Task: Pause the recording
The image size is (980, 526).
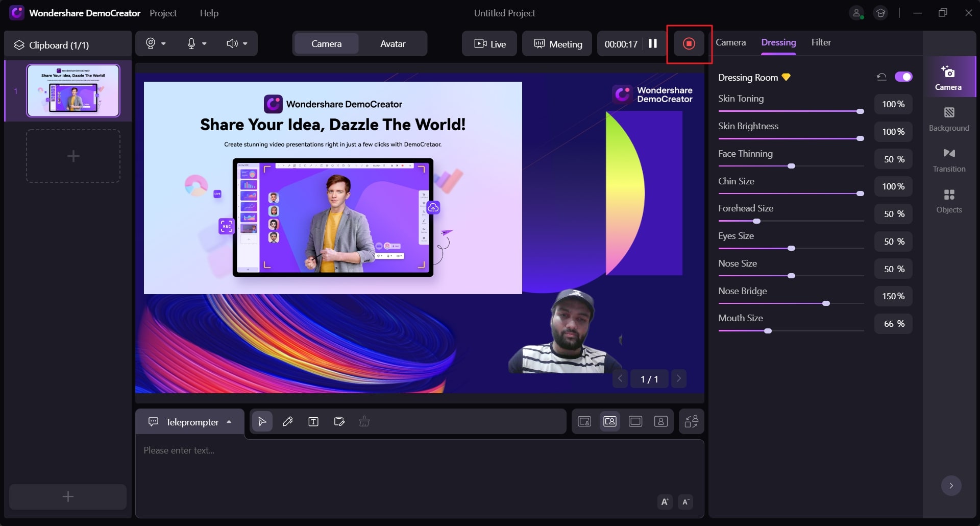Action: (652, 44)
